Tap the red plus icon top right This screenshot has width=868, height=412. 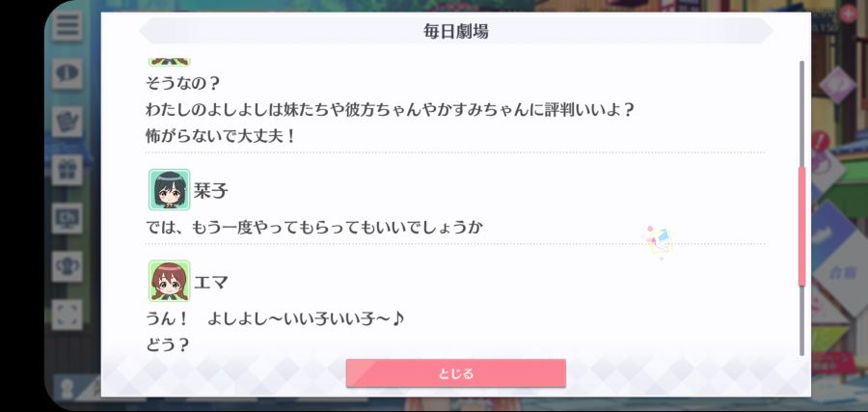click(847, 13)
